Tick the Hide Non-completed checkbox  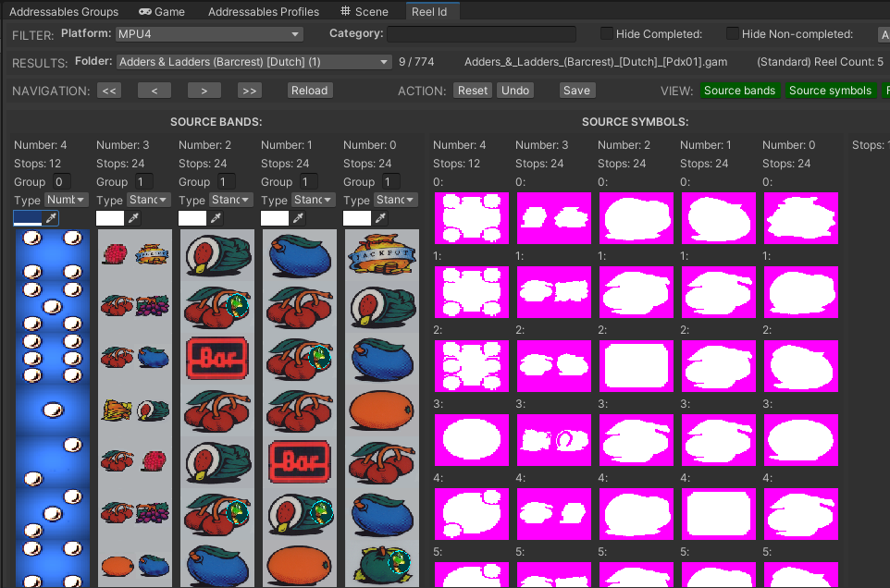[732, 33]
